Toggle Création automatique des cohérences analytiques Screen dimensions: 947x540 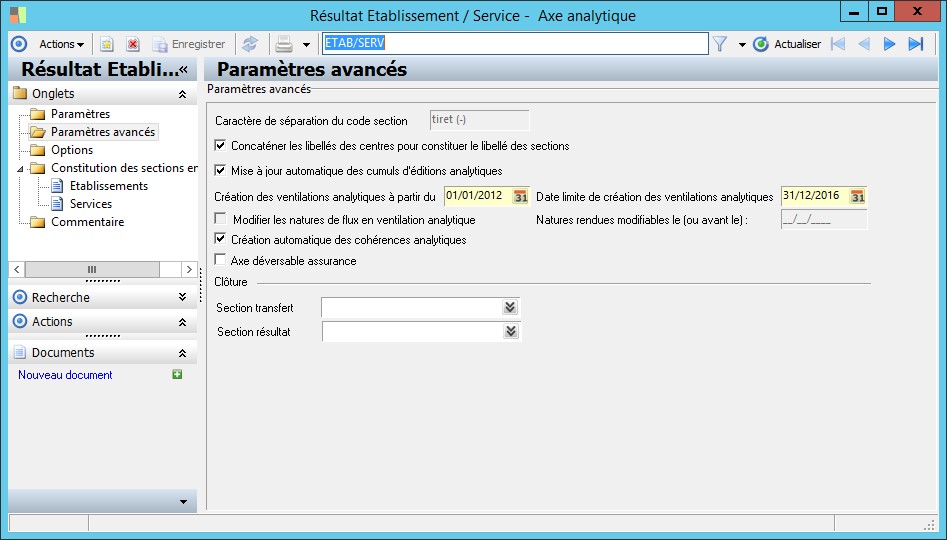pyautogui.click(x=220, y=239)
